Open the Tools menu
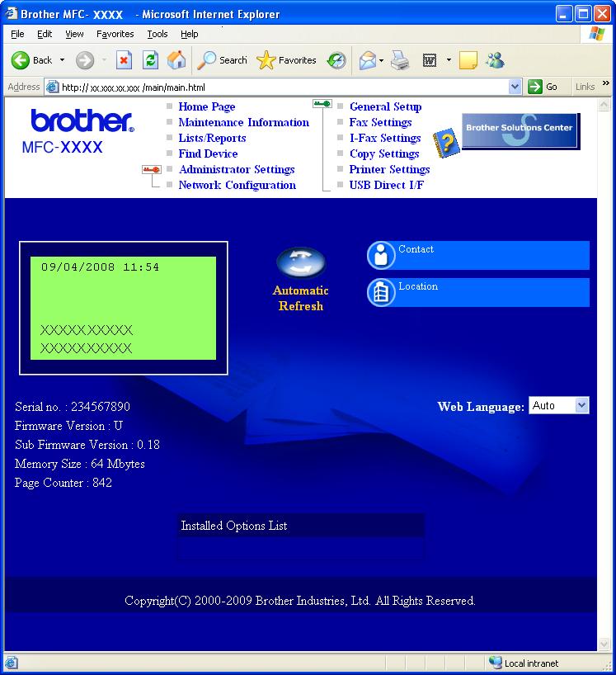616x675 pixels. coord(158,34)
